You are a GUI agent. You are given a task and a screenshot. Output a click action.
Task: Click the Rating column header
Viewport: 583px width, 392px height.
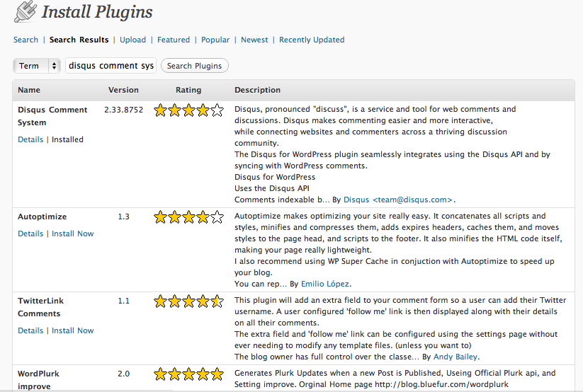[188, 90]
